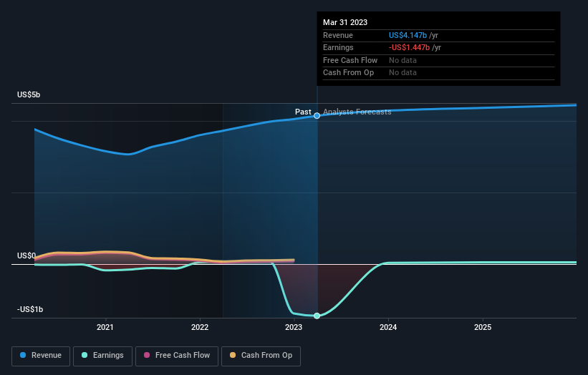Toggle the Free Cash Flow legend series
This screenshot has height=375, width=588.
pyautogui.click(x=177, y=356)
